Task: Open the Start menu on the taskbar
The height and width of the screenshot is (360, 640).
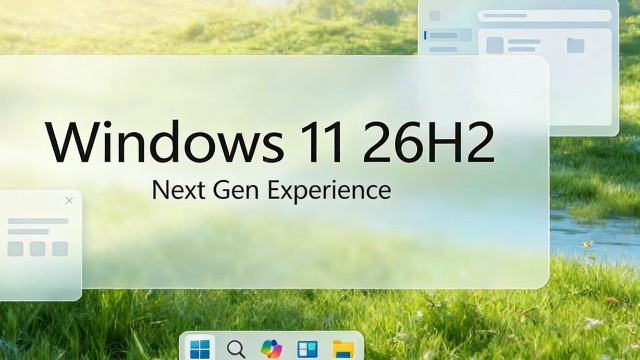Action: pyautogui.click(x=200, y=349)
